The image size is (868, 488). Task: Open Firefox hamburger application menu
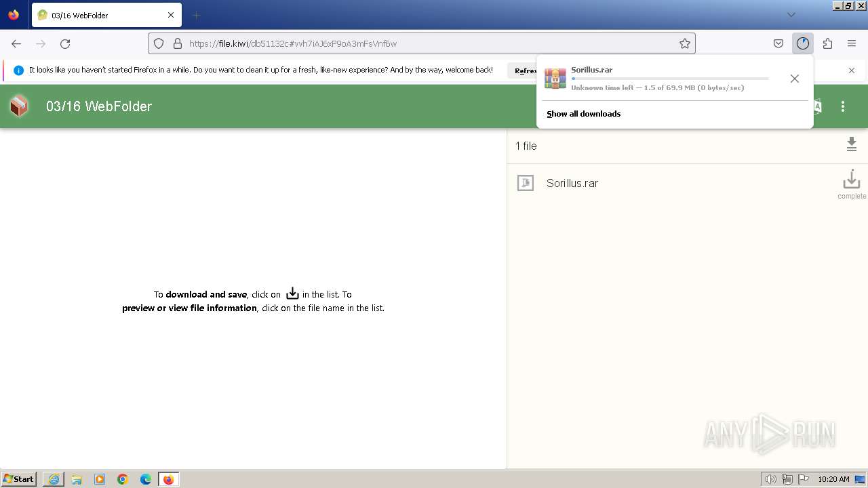click(852, 43)
